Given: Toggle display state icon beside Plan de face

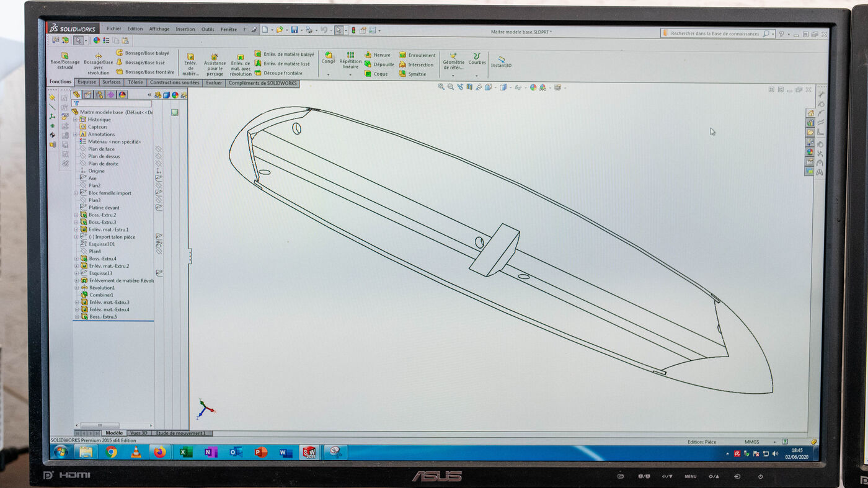Looking at the screenshot, I should point(158,149).
